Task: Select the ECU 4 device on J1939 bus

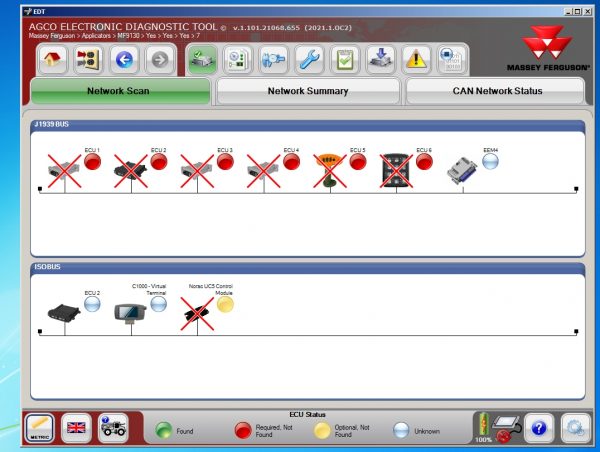Action: (263, 171)
